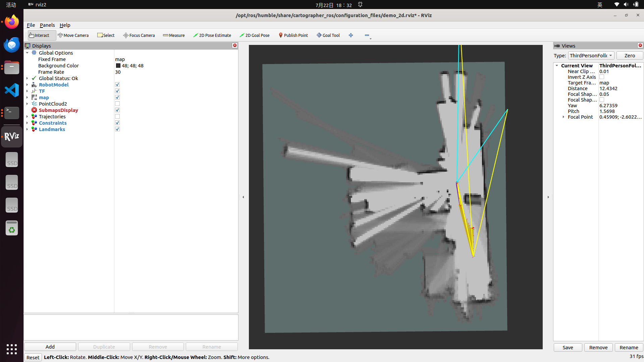The image size is (644, 362).
Task: Click the Background Color swatch
Action: pos(118,66)
